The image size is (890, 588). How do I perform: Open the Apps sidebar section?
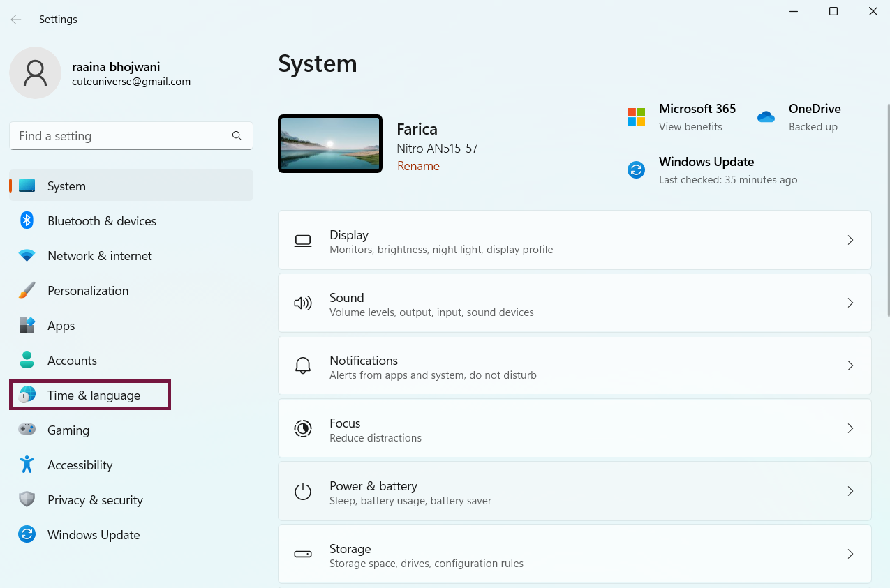pos(61,326)
